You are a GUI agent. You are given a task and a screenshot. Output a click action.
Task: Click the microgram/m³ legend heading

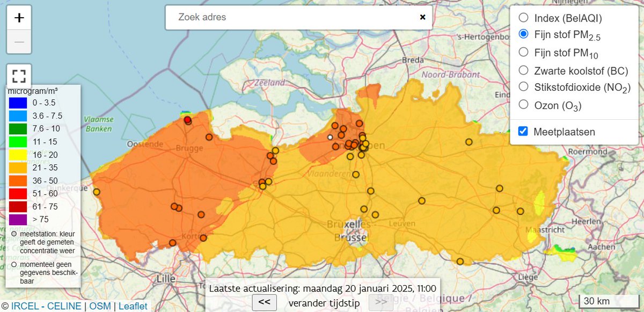coord(33,91)
